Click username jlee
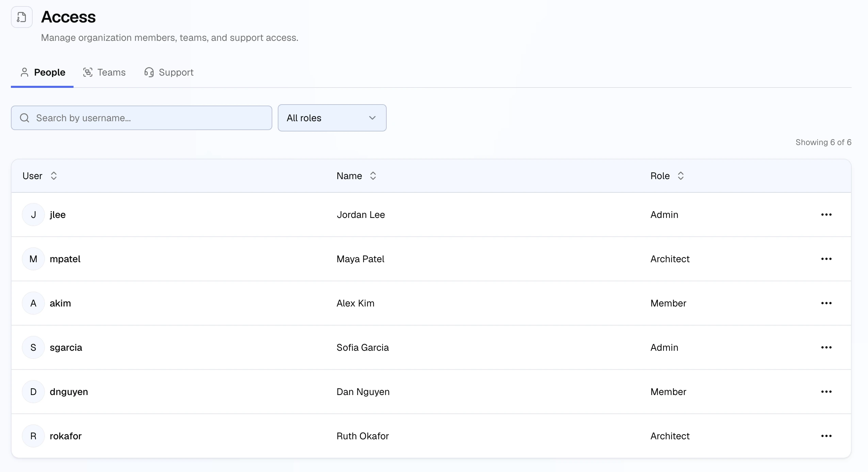 [x=58, y=215]
